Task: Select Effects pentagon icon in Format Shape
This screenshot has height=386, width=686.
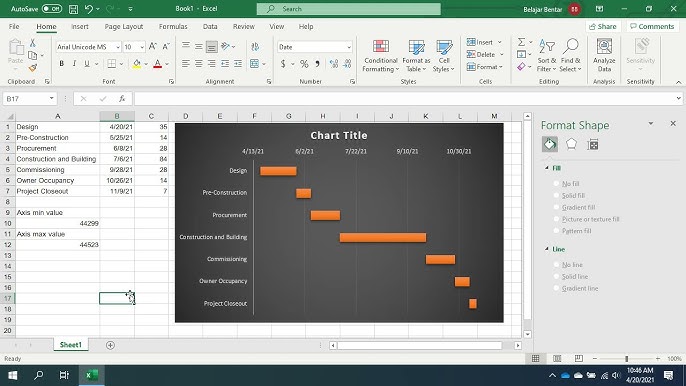Action: [x=571, y=144]
